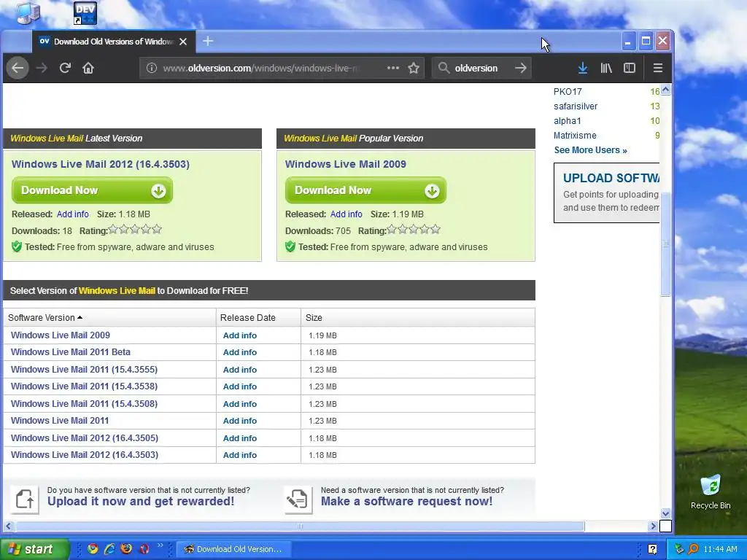747x560 pixels.
Task: Open Windows Live Mail 2011 (15.4.3538) link
Action: tap(84, 386)
